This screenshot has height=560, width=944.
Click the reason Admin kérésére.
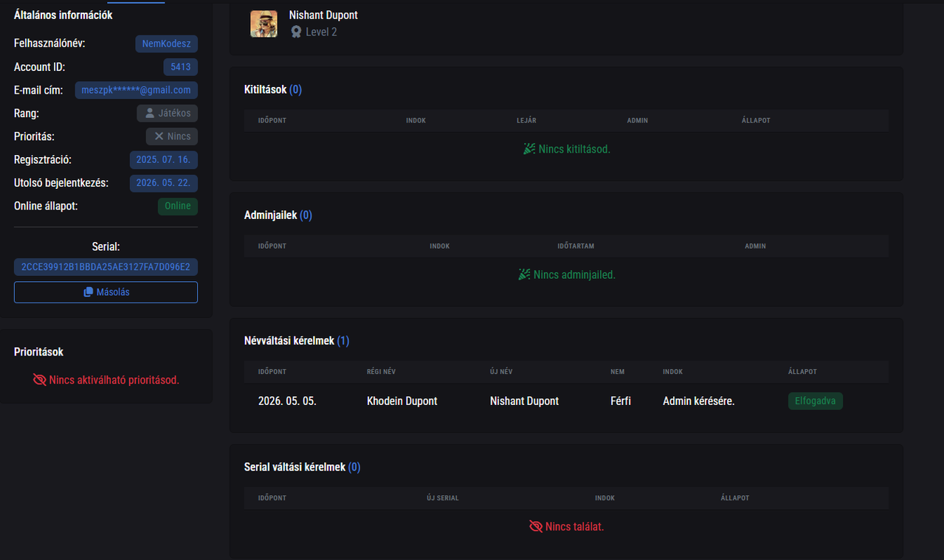coord(698,401)
